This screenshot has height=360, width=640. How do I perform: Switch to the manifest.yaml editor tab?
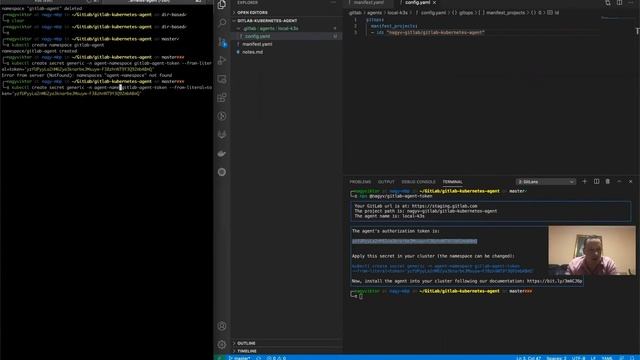(368, 3)
